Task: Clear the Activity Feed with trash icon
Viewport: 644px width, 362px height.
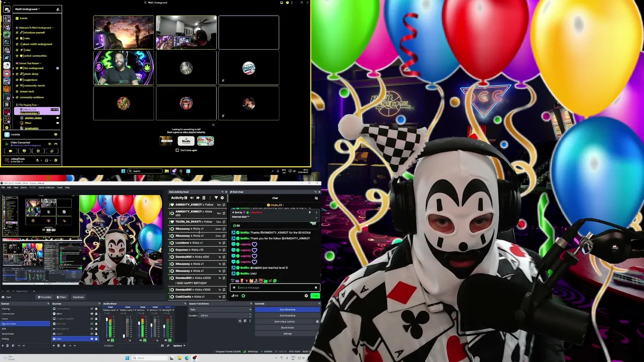Action: coord(204,198)
